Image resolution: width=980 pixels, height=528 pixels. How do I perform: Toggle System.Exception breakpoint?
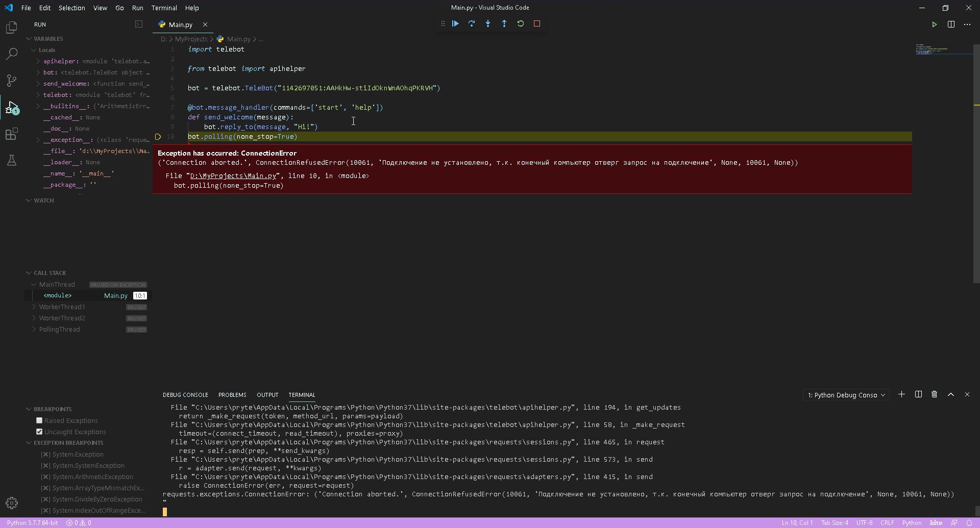pyautogui.click(x=45, y=455)
